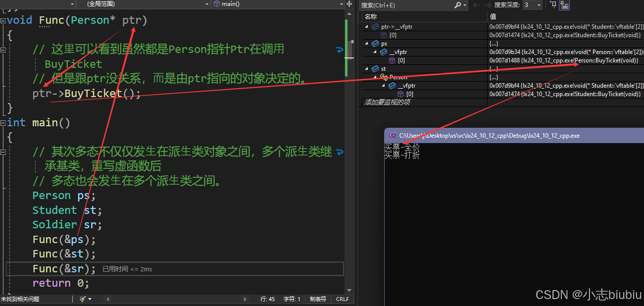Click the word-wrap glyph on the main comment line
This screenshot has height=306, width=644.
[340, 152]
